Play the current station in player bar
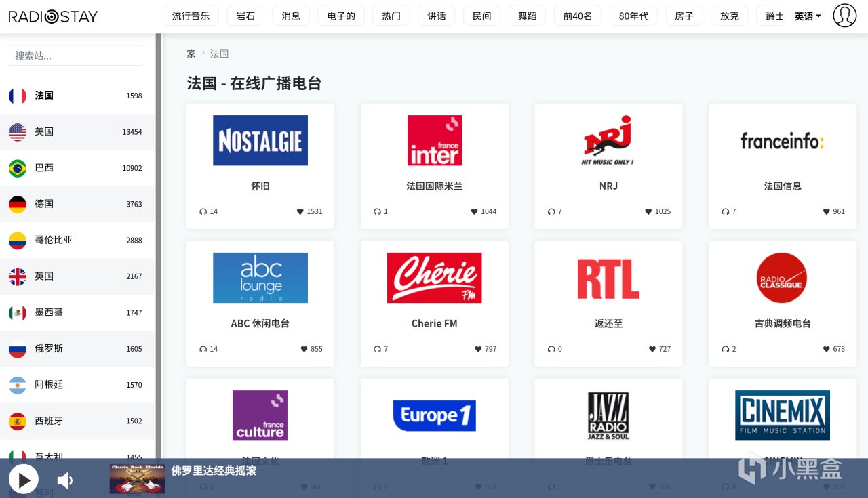 pyautogui.click(x=23, y=480)
